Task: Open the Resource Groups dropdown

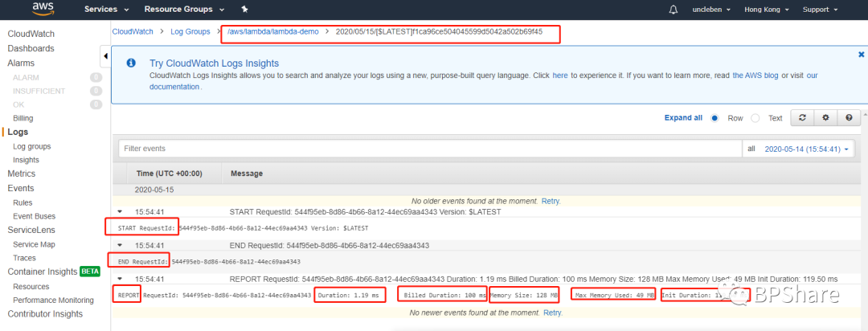Action: [x=184, y=10]
